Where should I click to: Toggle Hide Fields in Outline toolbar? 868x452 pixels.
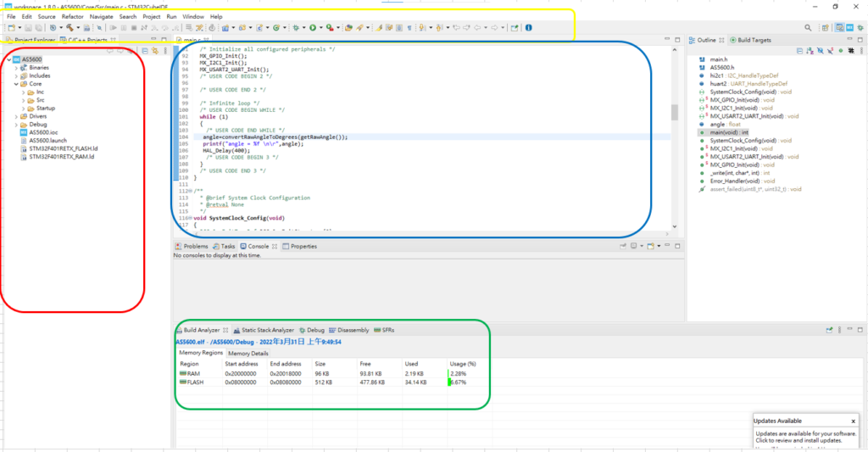click(x=821, y=51)
